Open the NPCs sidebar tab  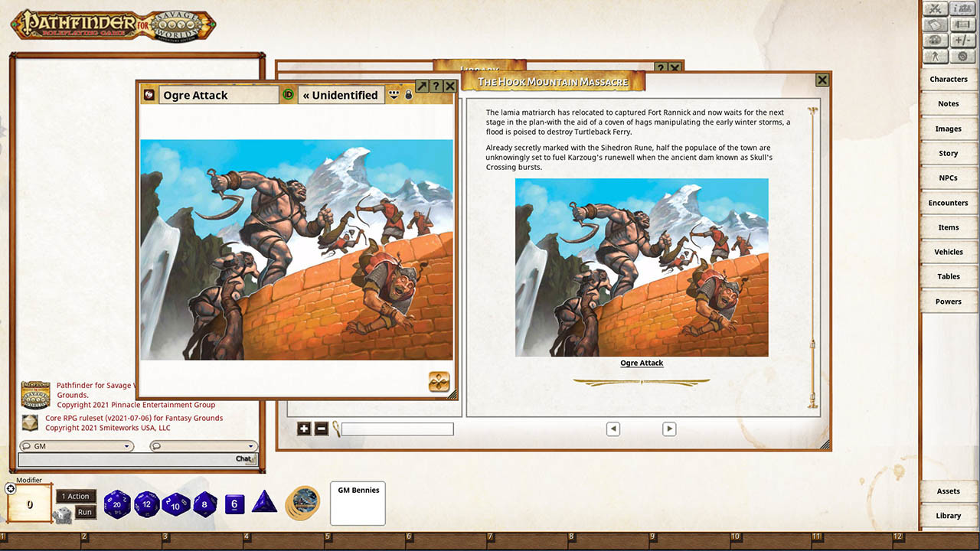(948, 178)
